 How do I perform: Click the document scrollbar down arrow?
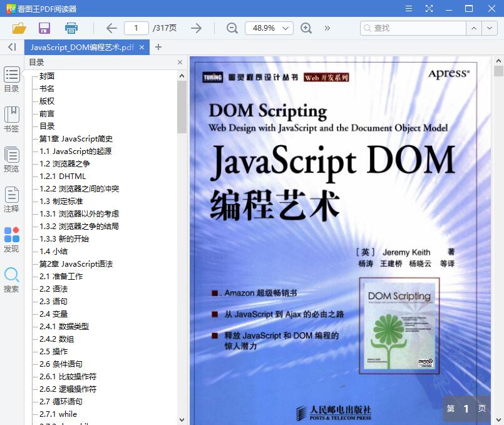click(498, 419)
